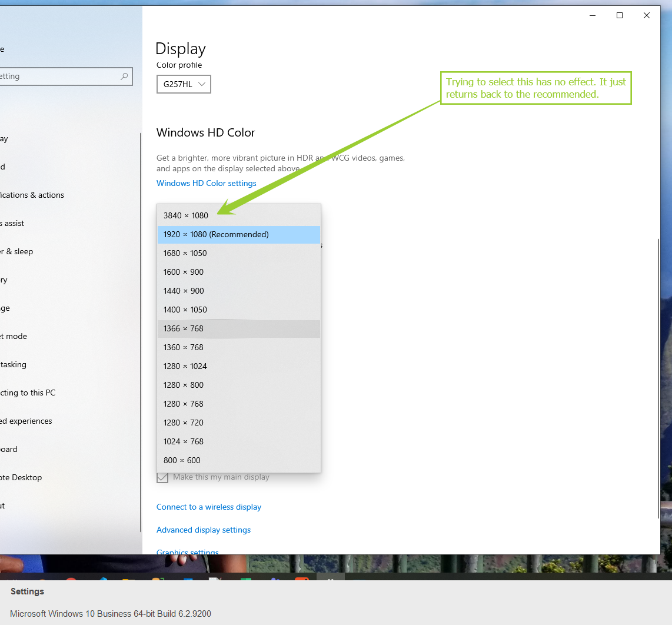Click Connect to a wireless display
This screenshot has width=672, height=625.
pos(208,507)
